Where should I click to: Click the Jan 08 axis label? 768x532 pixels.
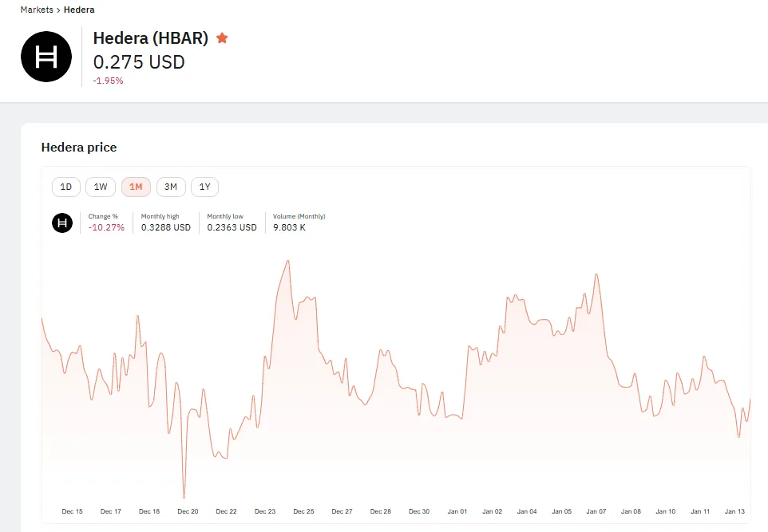631,511
